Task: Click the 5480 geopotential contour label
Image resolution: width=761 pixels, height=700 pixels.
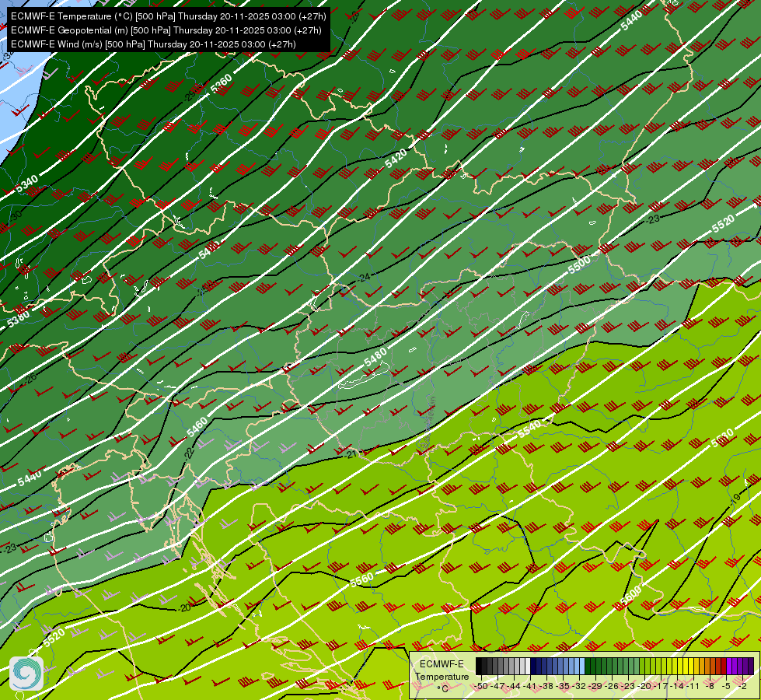Action: tap(375, 357)
